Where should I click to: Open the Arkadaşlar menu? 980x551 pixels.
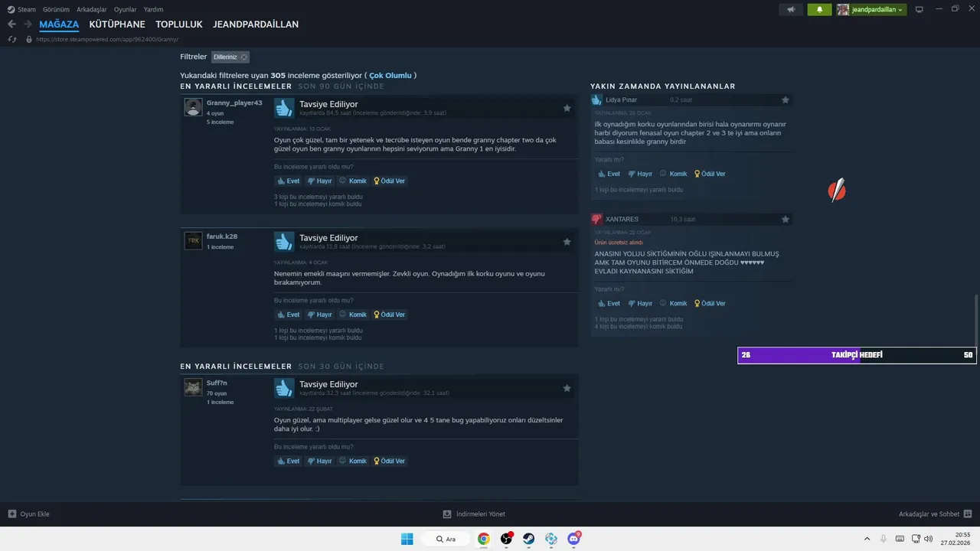pos(92,9)
